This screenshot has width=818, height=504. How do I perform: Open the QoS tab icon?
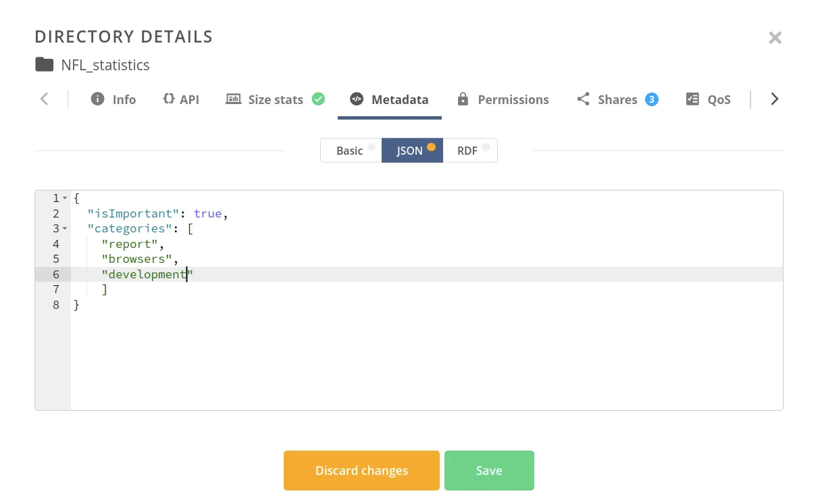coord(692,99)
